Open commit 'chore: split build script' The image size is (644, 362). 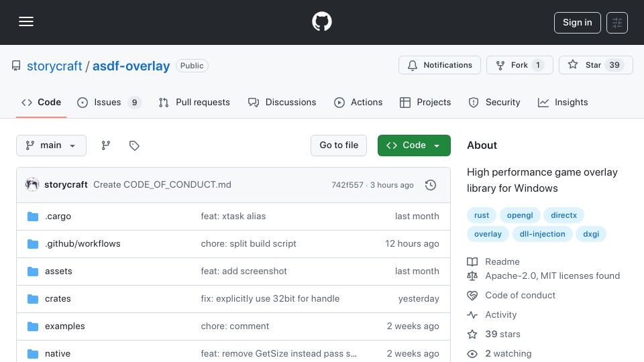[248, 244]
